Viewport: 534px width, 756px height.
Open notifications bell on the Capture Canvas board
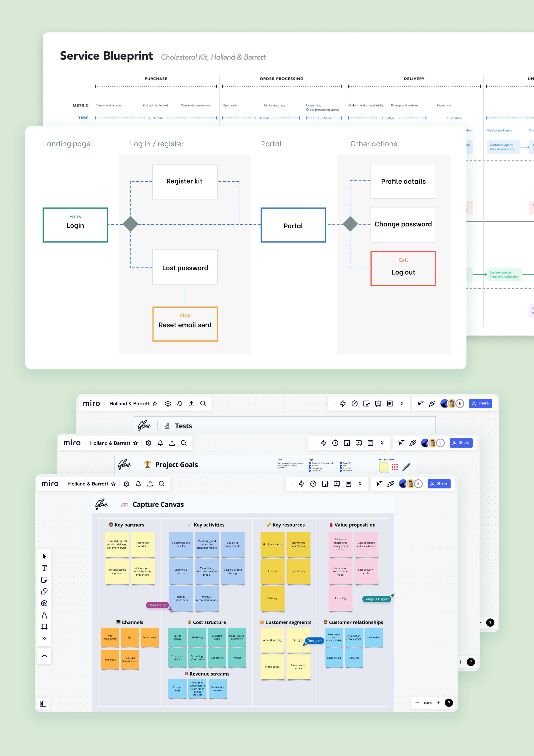(138, 484)
